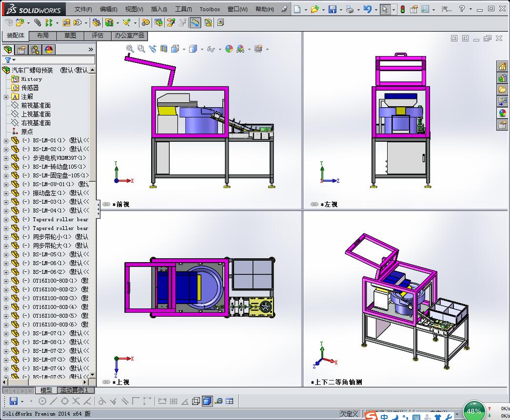The image size is (510, 420).
Task: Open the 工具(T) menu
Action: point(183,9)
